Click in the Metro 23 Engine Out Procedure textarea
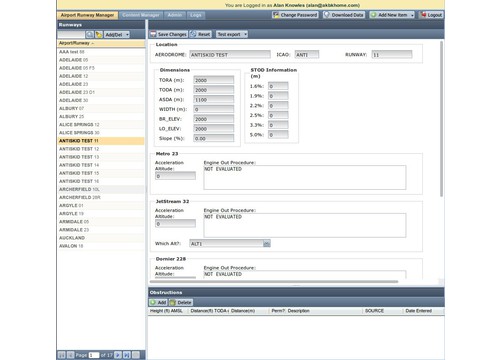500x360 pixels. click(305, 178)
